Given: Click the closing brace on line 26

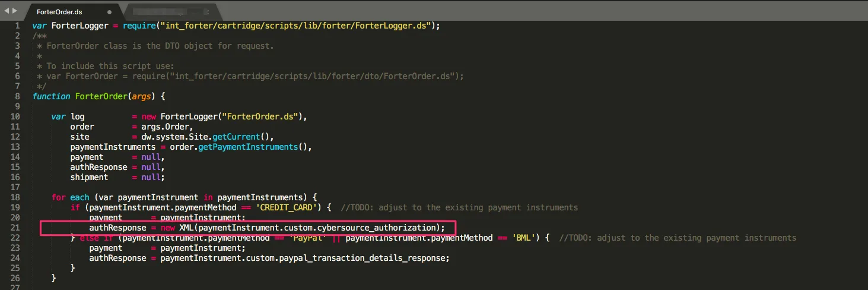Looking at the screenshot, I should coord(54,278).
